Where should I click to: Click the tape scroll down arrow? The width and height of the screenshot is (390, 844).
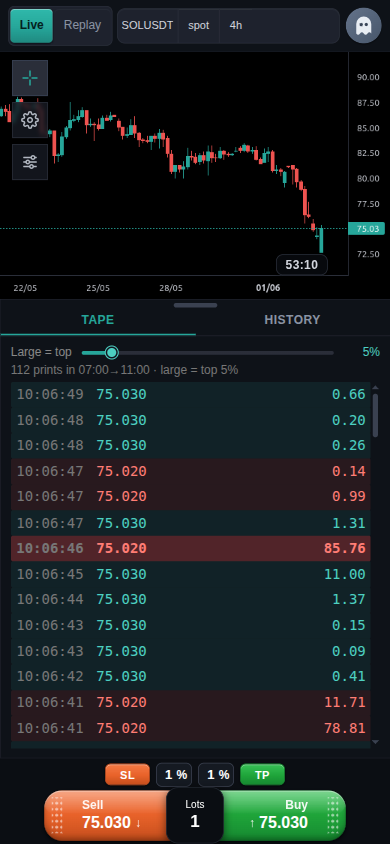point(375,742)
